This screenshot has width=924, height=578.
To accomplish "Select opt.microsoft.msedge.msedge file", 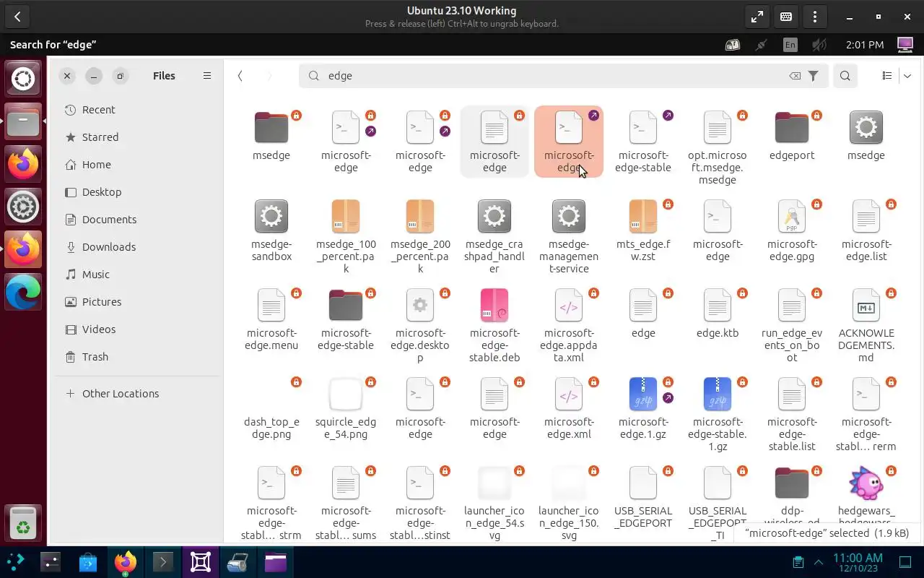I will (x=718, y=128).
